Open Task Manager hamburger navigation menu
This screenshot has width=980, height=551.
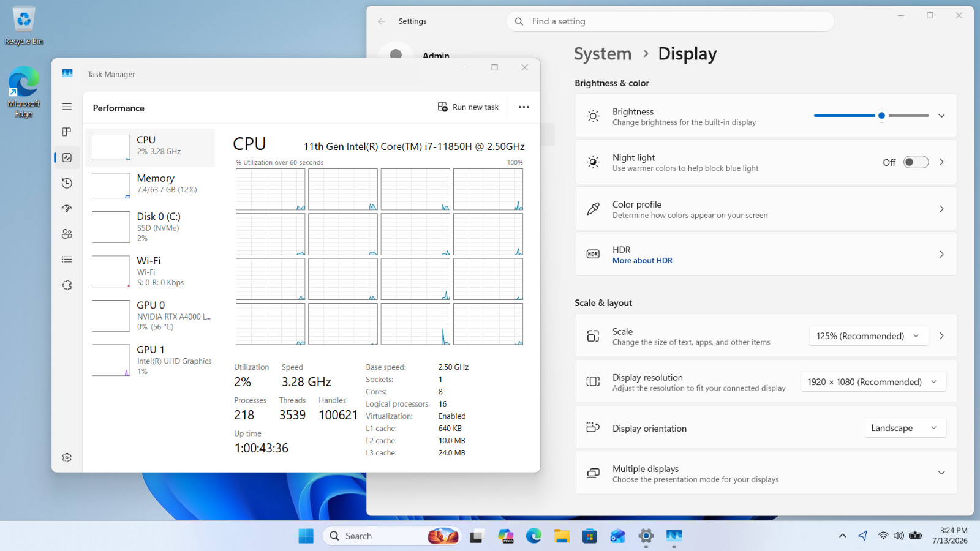[67, 107]
